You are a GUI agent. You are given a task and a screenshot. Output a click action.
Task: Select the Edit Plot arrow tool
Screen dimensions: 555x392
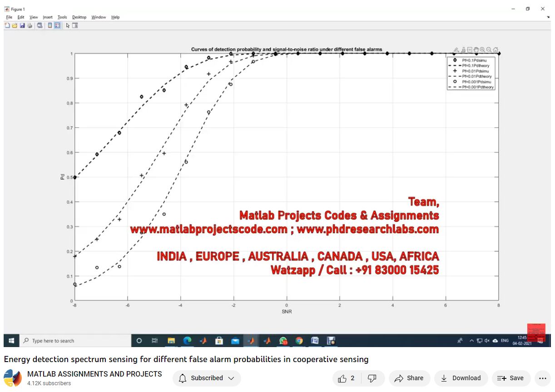(68, 25)
